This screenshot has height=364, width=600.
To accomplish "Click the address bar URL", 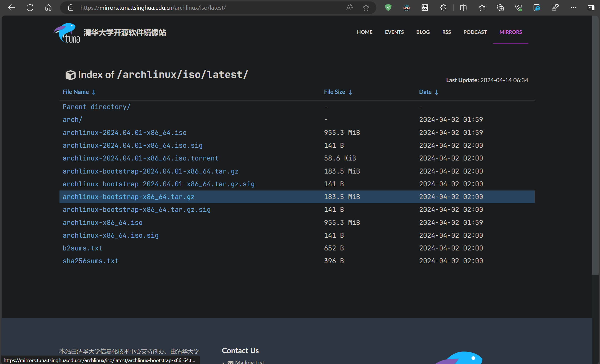I will 153,8.
